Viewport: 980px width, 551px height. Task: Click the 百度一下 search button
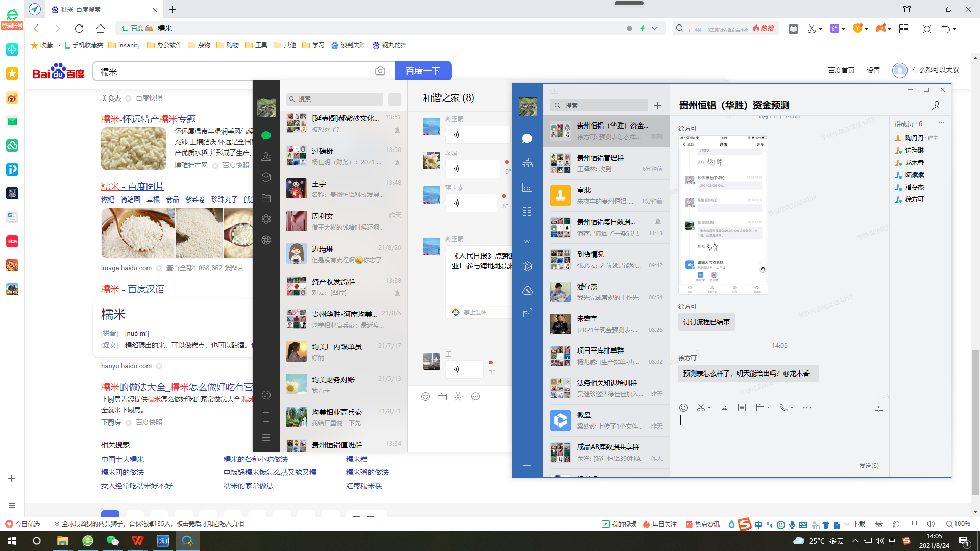tap(423, 71)
